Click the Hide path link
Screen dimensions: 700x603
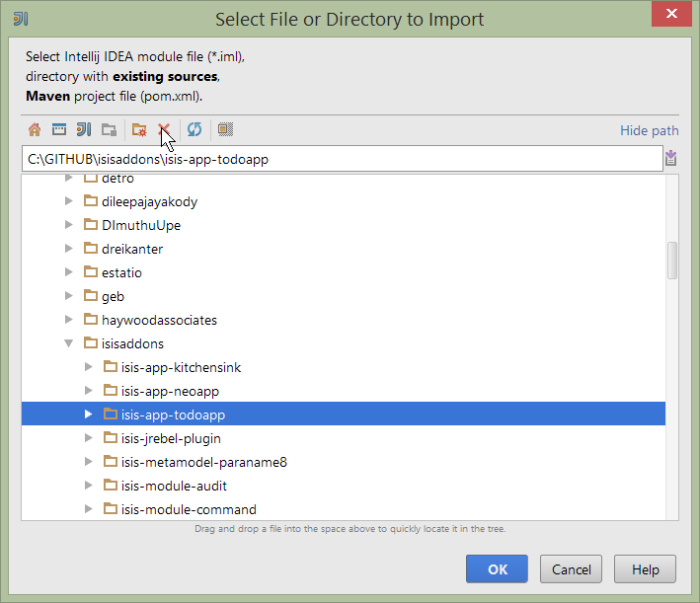(649, 130)
